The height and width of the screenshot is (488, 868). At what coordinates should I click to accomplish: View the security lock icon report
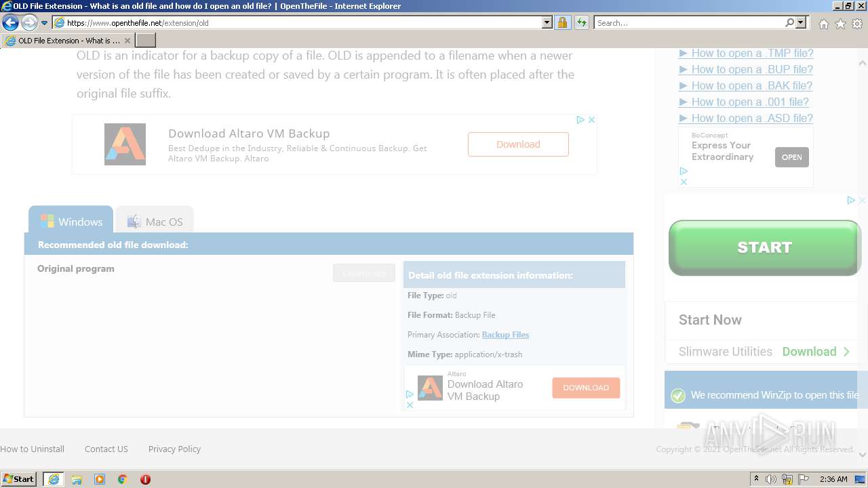(x=562, y=22)
